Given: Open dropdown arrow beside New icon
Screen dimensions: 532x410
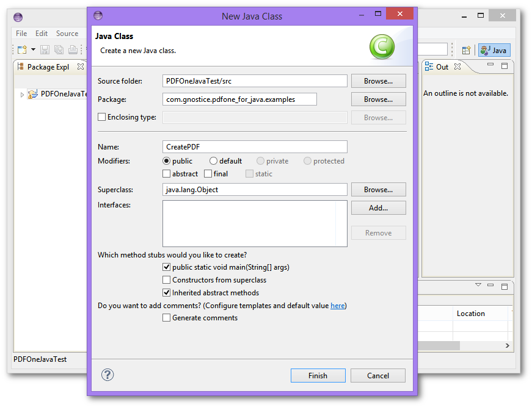Looking at the screenshot, I should (x=33, y=49).
